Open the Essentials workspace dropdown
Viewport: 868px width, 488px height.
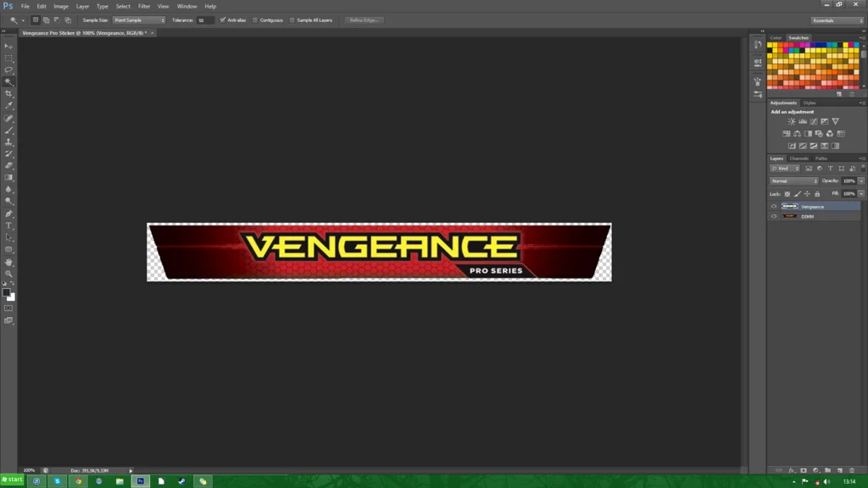point(837,20)
